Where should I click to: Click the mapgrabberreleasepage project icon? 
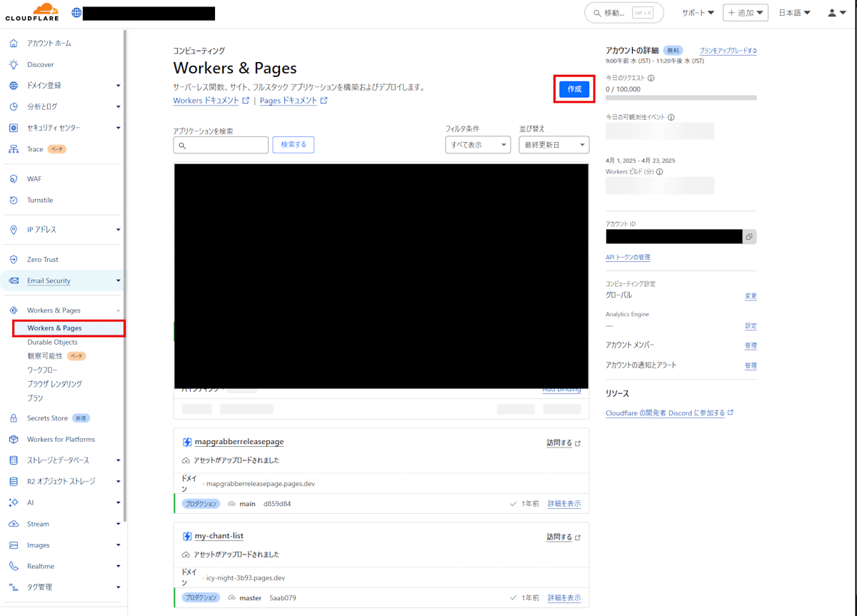point(187,442)
